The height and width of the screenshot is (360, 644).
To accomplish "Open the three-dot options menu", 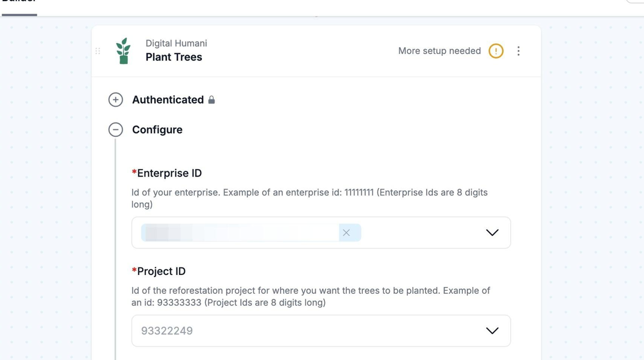I will pyautogui.click(x=518, y=51).
